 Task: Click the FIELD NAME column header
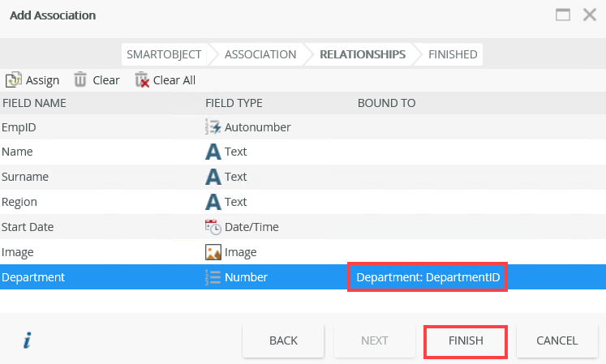(x=34, y=103)
